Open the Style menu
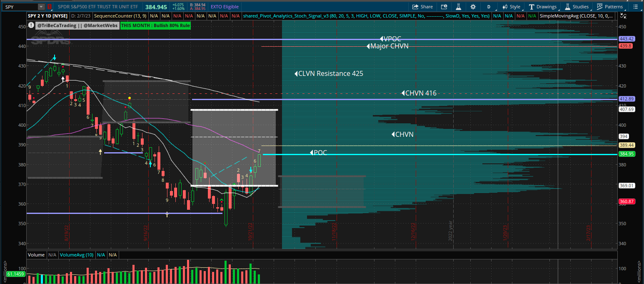The height and width of the screenshot is (284, 644). pyautogui.click(x=512, y=7)
